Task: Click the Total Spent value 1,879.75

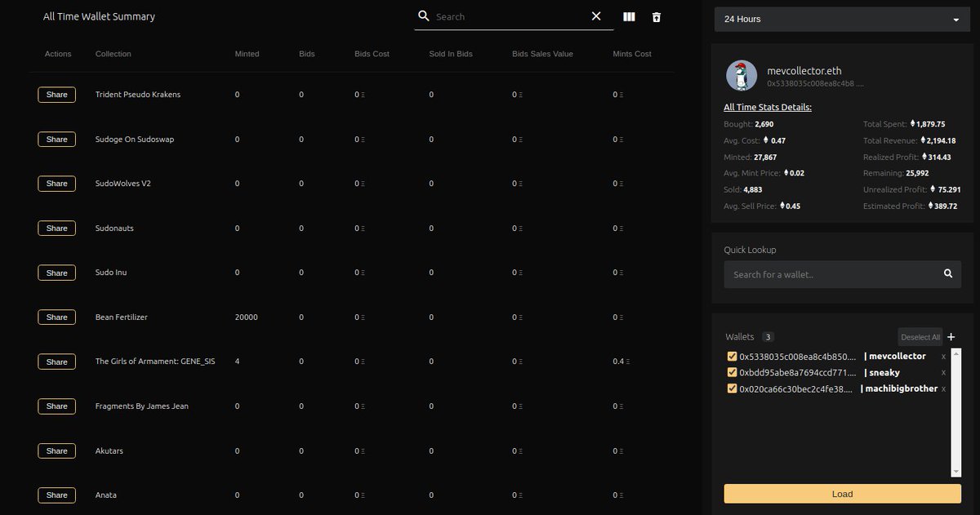Action: point(930,124)
